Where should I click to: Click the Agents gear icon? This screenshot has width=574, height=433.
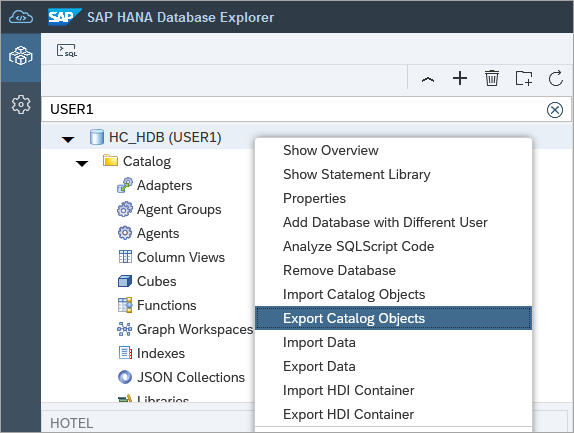(125, 233)
